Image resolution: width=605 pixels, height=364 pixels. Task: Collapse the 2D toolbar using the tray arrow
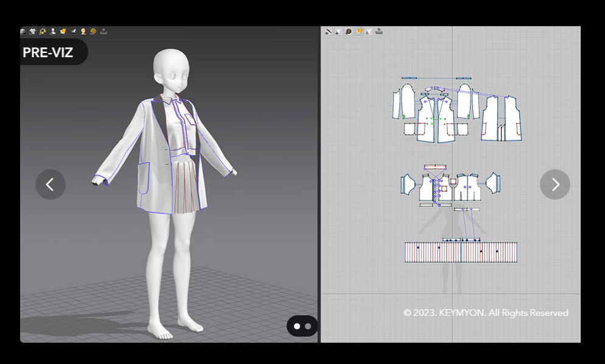click(x=379, y=31)
